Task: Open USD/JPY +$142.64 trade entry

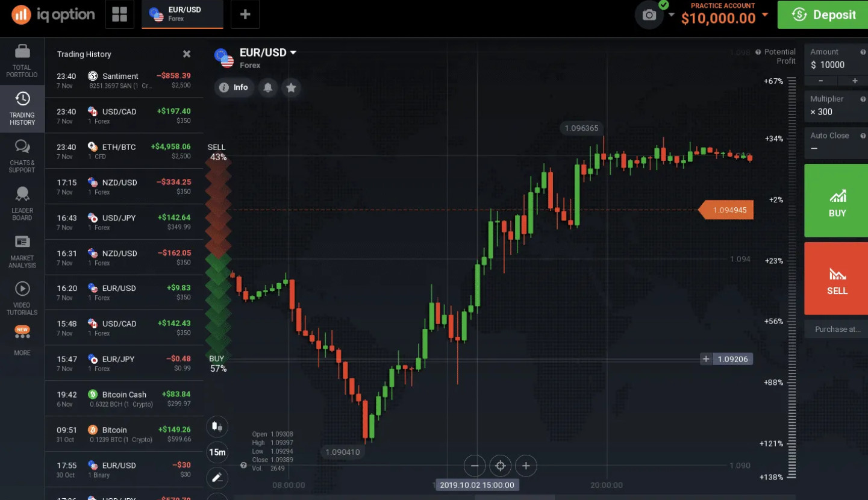Action: [124, 222]
